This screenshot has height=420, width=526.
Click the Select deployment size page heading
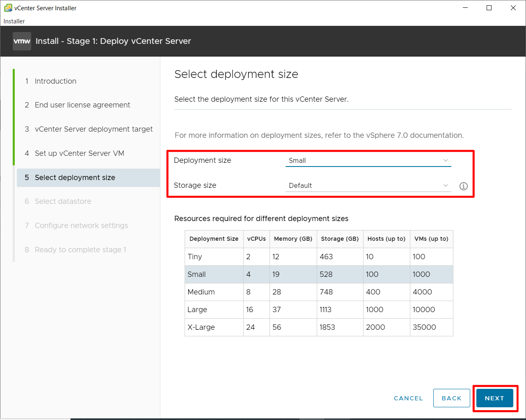click(236, 74)
